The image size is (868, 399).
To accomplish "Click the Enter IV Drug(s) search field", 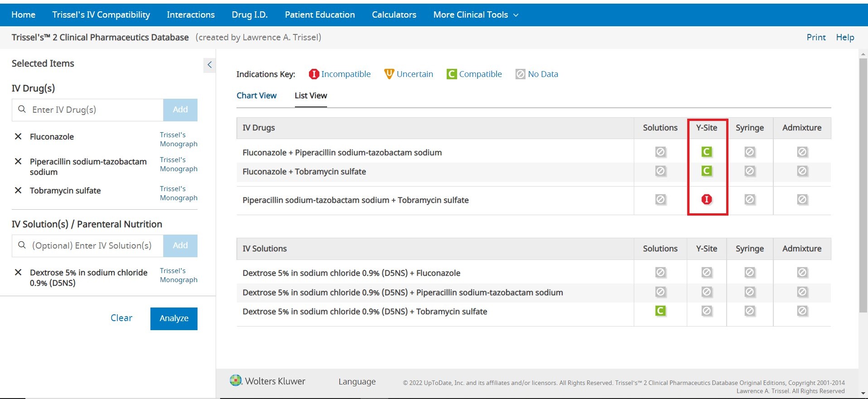I will click(87, 110).
